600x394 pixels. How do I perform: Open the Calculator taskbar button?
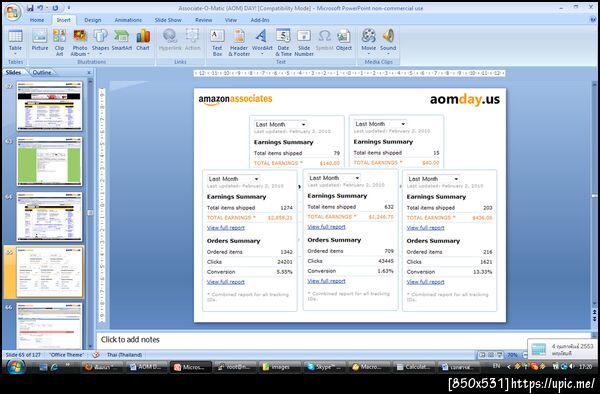click(x=414, y=367)
